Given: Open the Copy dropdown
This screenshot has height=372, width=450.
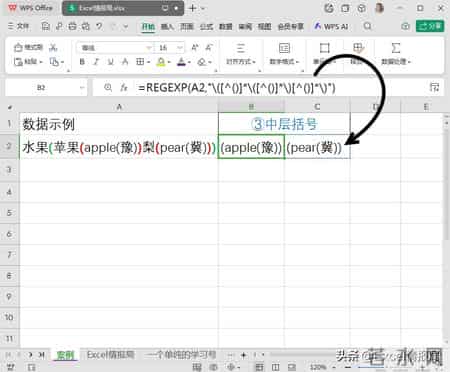Looking at the screenshot, I should click(x=56, y=62).
